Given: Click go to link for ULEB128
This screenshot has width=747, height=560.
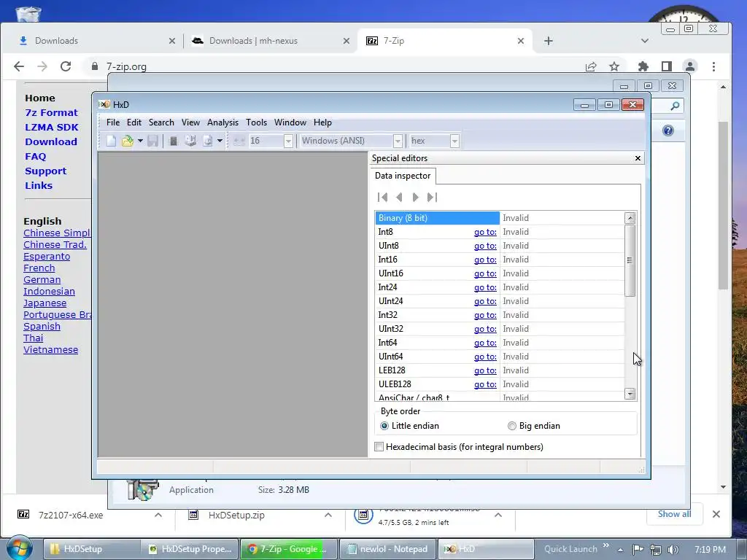Looking at the screenshot, I should tap(485, 384).
